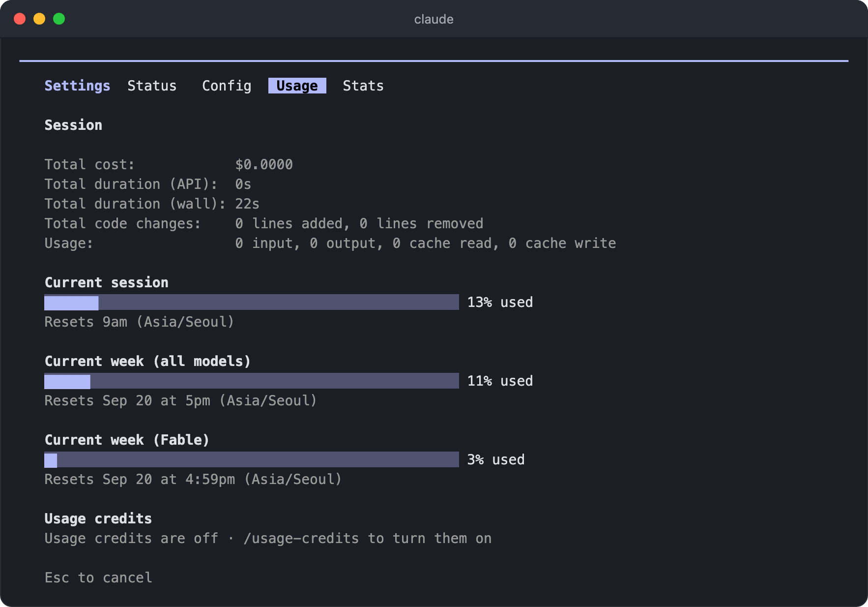Switch to the Status tab

click(152, 86)
